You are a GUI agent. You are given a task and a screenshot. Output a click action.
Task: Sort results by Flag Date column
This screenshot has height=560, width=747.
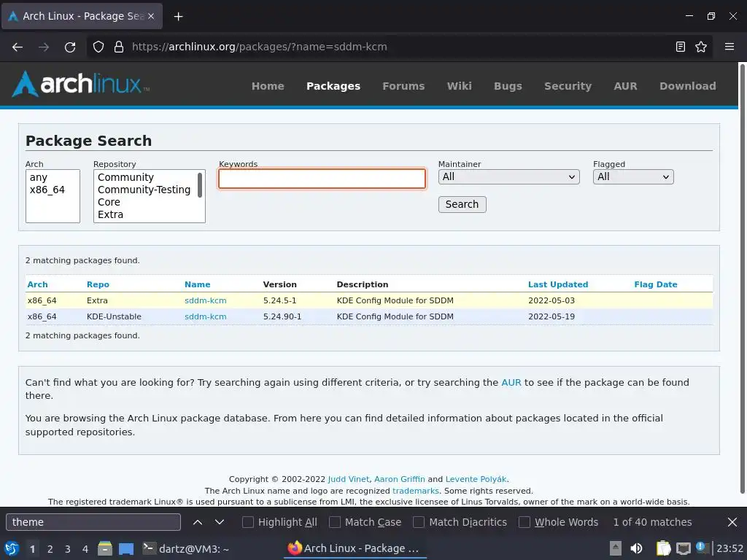click(656, 284)
